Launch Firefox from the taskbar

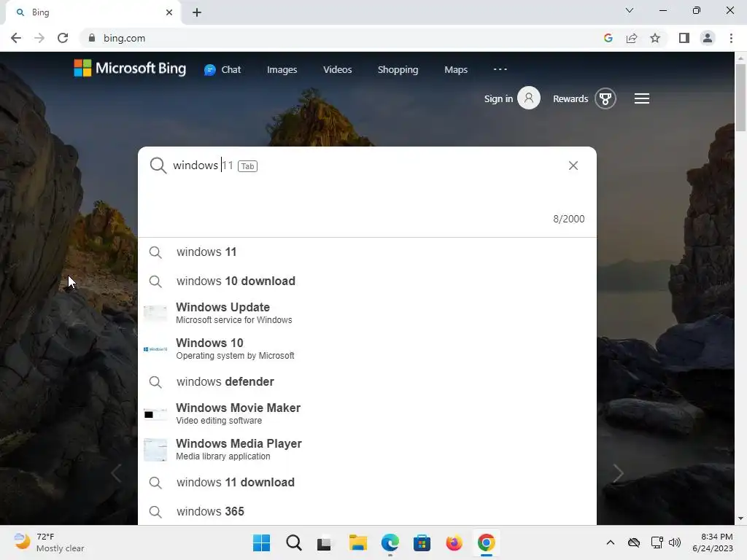454,542
